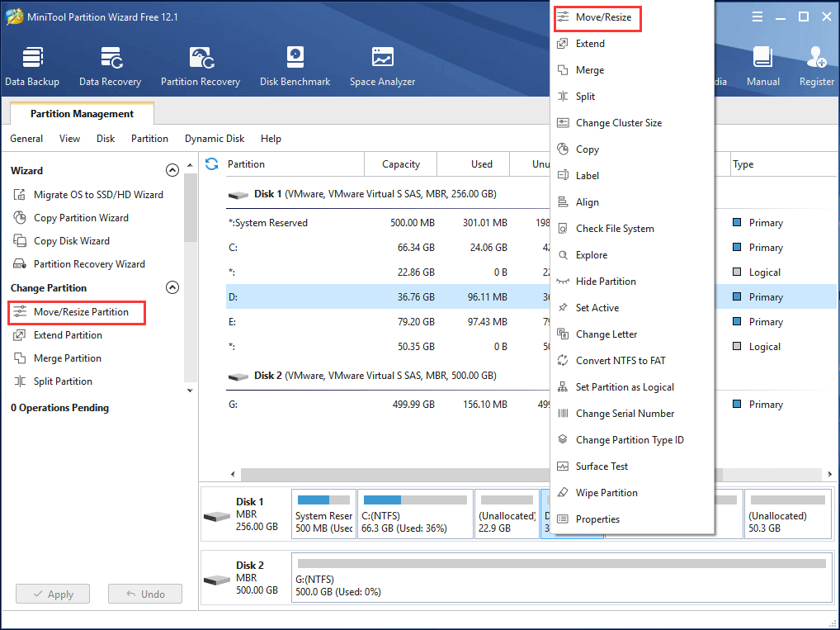
Task: Open the hamburger menu in the title bar
Action: (757, 17)
